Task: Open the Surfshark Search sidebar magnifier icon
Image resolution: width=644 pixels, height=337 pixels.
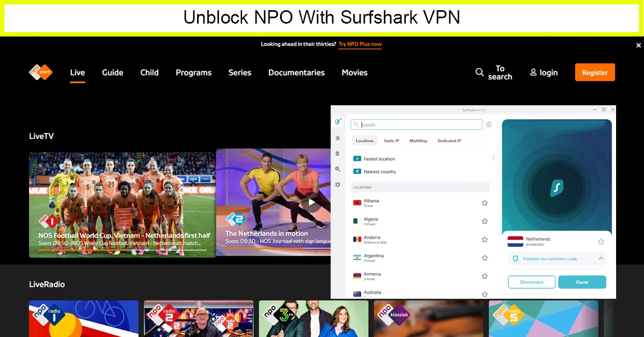Action: coord(338,169)
